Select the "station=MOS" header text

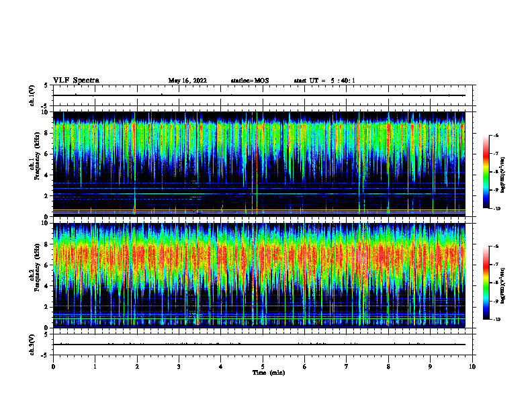[250, 81]
